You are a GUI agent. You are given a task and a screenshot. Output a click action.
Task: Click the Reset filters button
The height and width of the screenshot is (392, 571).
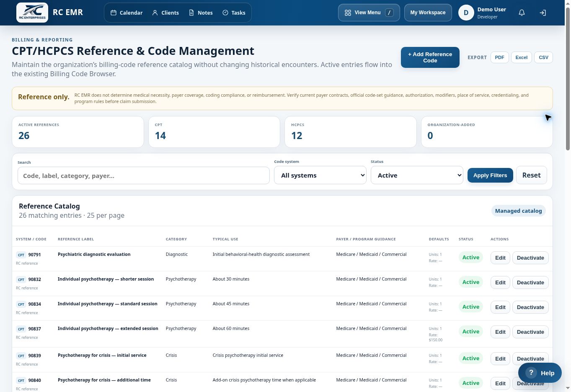(x=531, y=175)
